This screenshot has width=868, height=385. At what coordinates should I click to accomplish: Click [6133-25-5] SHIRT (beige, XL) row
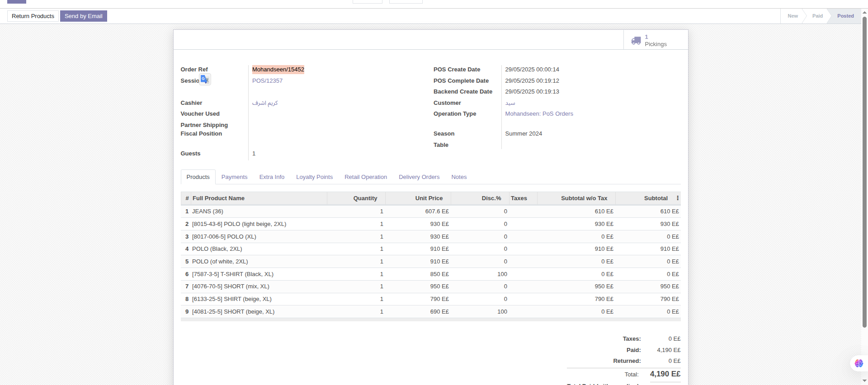click(431, 299)
